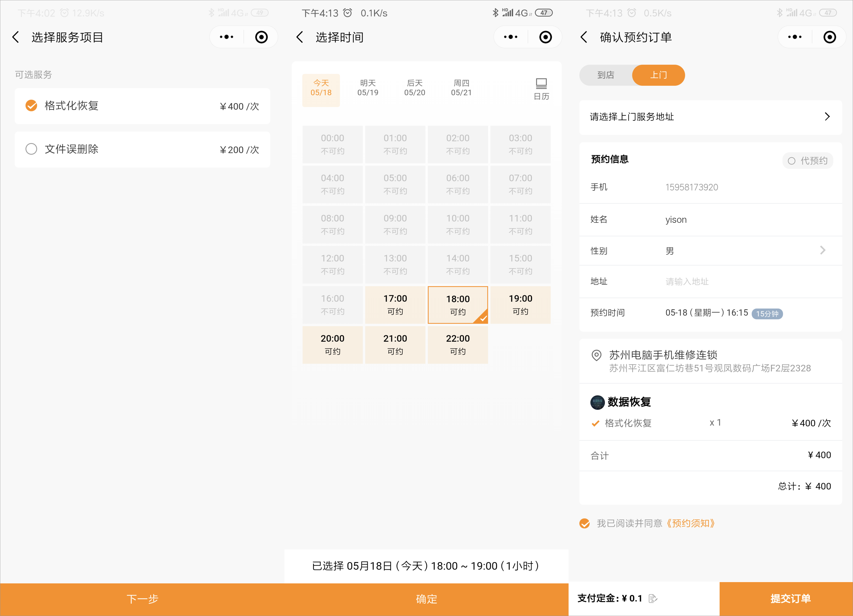Tap the unavailable 09:00 不可约 slot
Image resolution: width=853 pixels, height=616 pixels.
(x=395, y=224)
